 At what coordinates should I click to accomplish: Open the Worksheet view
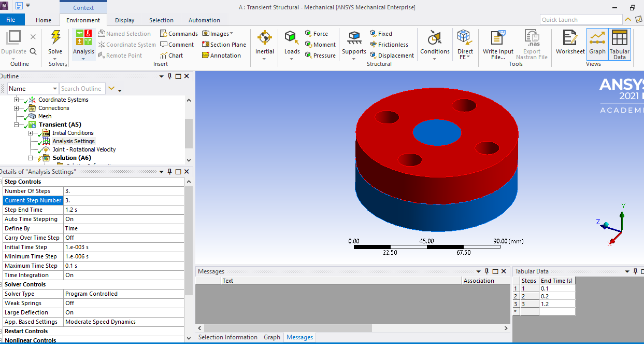click(570, 43)
